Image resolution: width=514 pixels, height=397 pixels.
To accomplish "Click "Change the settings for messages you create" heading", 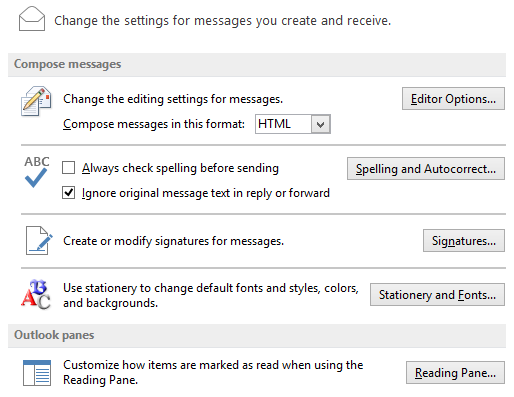I will click(x=222, y=21).
